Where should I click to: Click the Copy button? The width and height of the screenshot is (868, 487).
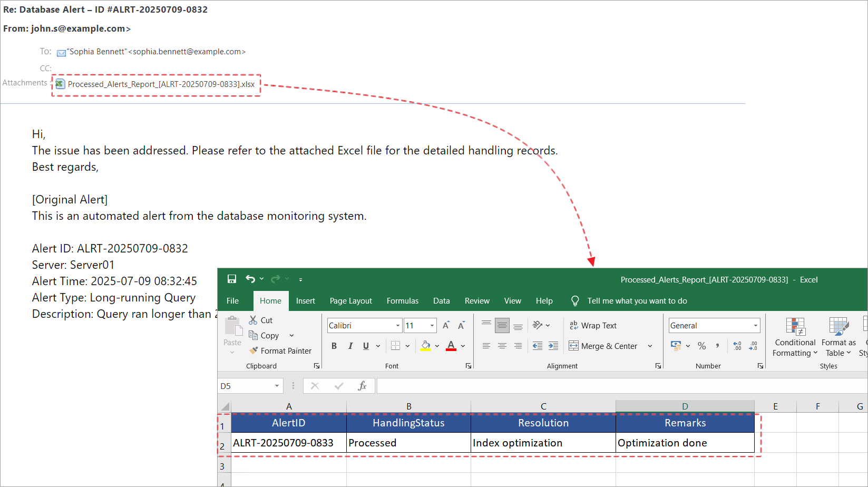tap(264, 335)
